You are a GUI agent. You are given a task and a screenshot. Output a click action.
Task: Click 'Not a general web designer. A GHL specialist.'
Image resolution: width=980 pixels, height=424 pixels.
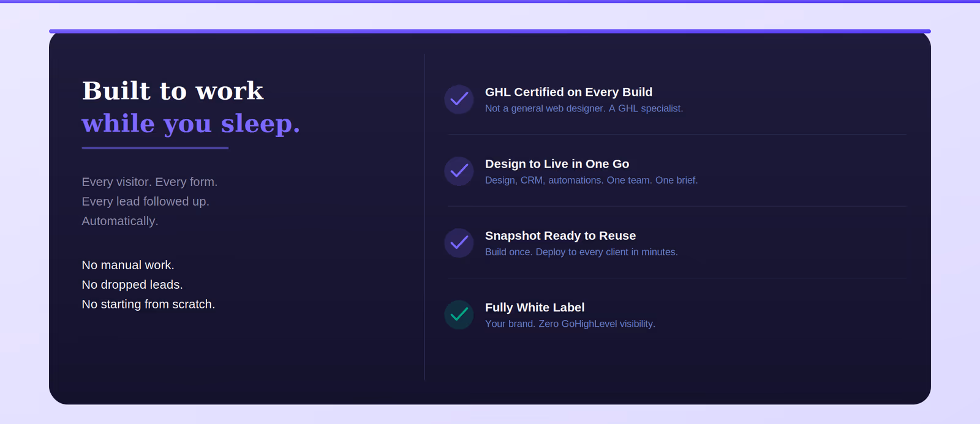(x=584, y=108)
